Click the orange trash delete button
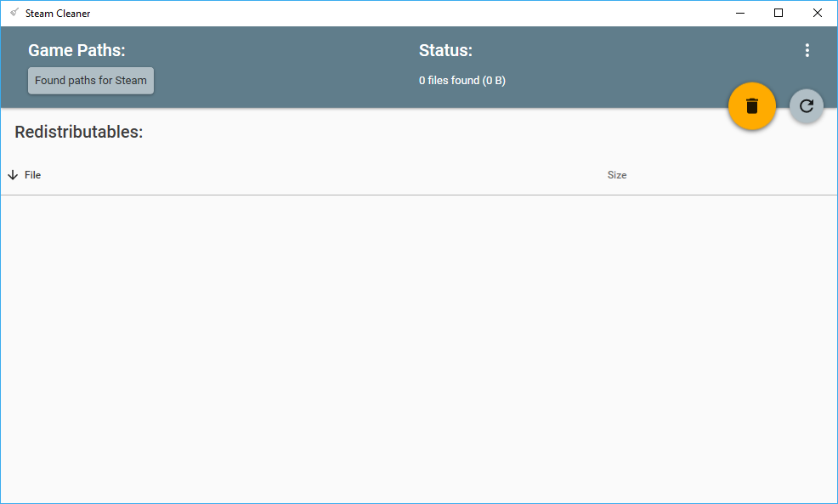This screenshot has height=504, width=838. coord(752,106)
